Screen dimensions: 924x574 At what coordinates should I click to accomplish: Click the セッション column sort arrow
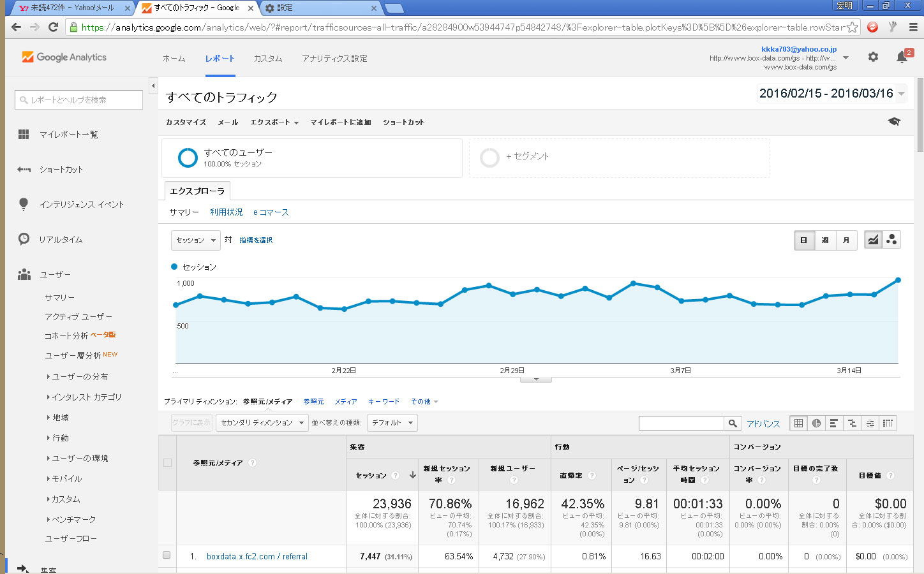click(x=412, y=475)
